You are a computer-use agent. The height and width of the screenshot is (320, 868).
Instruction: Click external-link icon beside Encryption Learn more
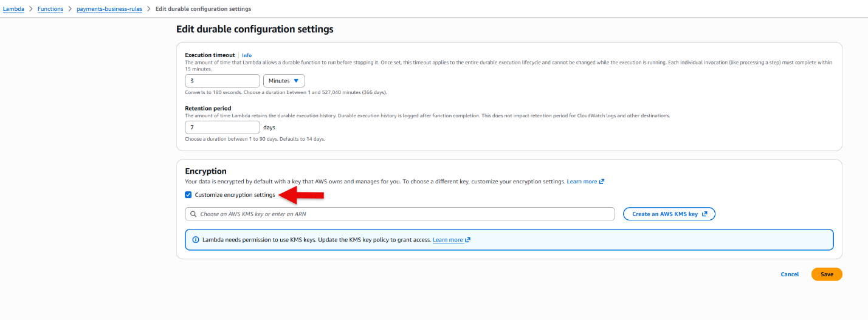pyautogui.click(x=602, y=182)
